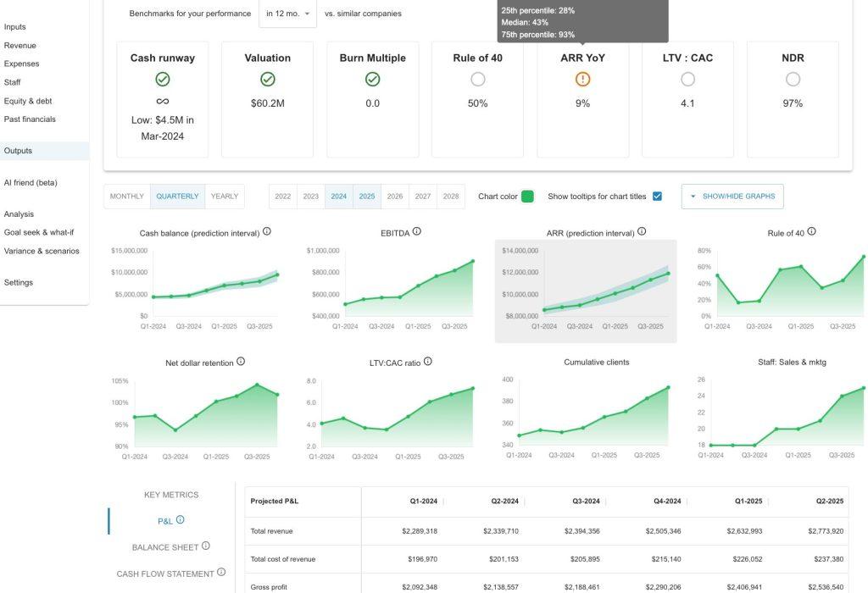Click the LTV:CAC status circle indicator
Viewport: 868px width, 593px height.
(687, 77)
